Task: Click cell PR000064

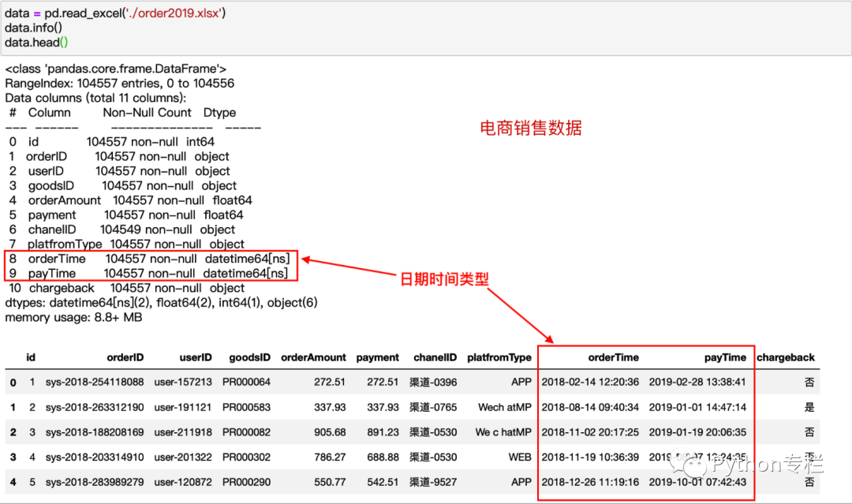Action: [x=246, y=383]
